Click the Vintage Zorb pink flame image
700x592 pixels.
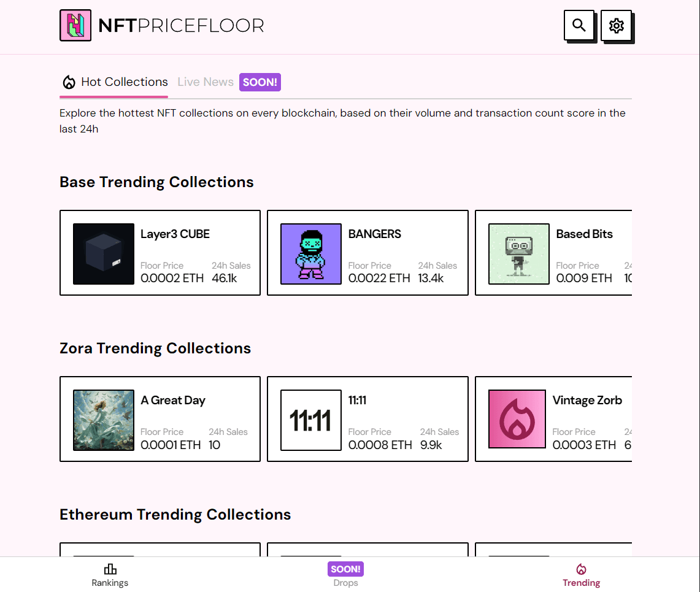(517, 420)
